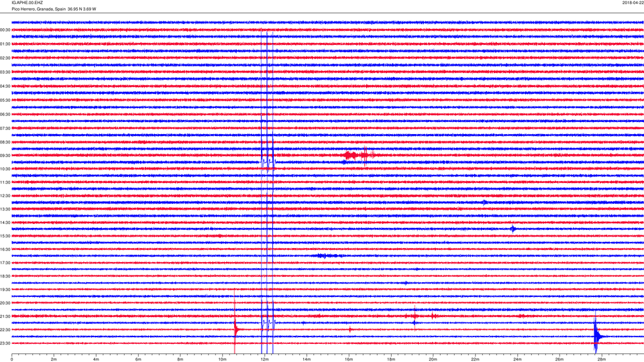644x362 pixels.
Task: Select the 22:30 time label
Action: pyautogui.click(x=5, y=330)
